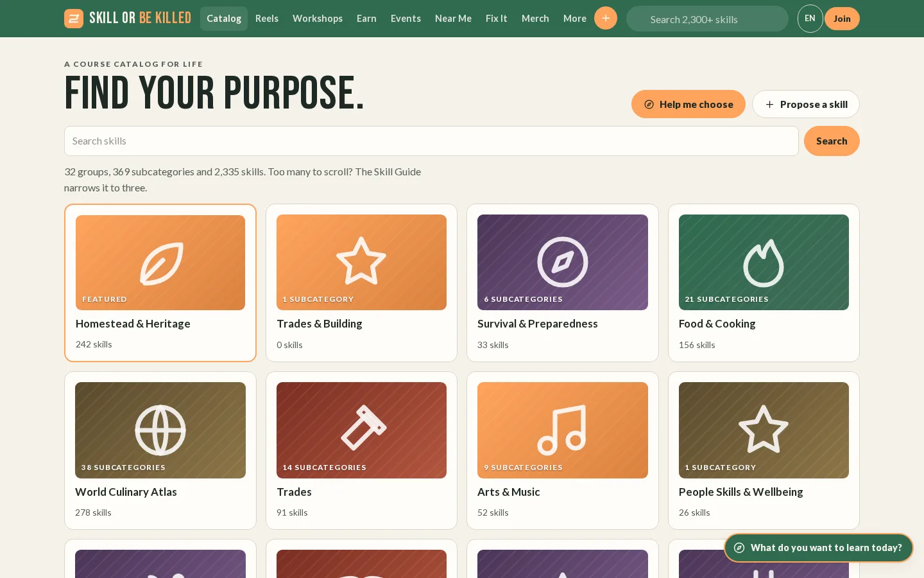Click compass icon in learn today chat bubble

tap(739, 548)
